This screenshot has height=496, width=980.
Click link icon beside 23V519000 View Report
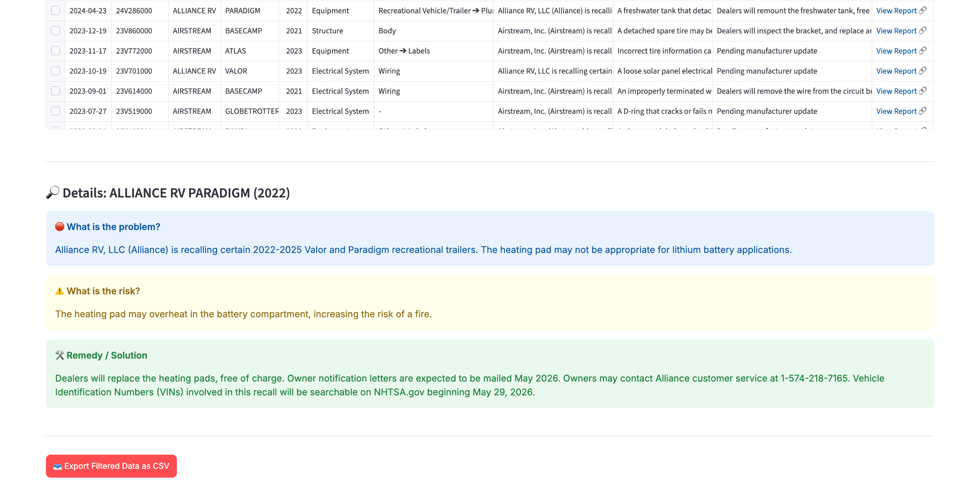[x=923, y=111]
